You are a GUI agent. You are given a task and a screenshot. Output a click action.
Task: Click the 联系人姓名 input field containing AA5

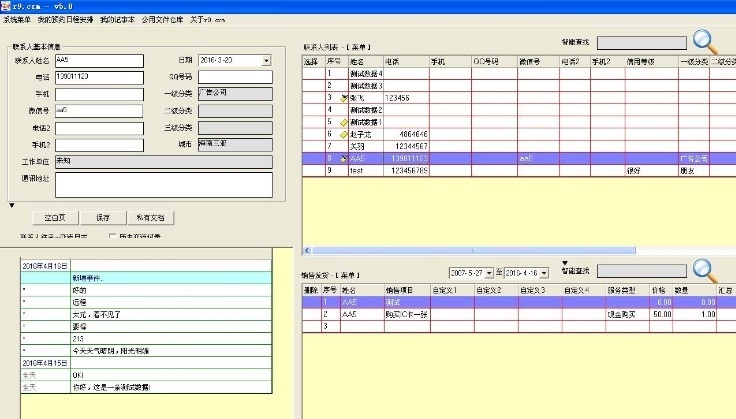coord(100,61)
